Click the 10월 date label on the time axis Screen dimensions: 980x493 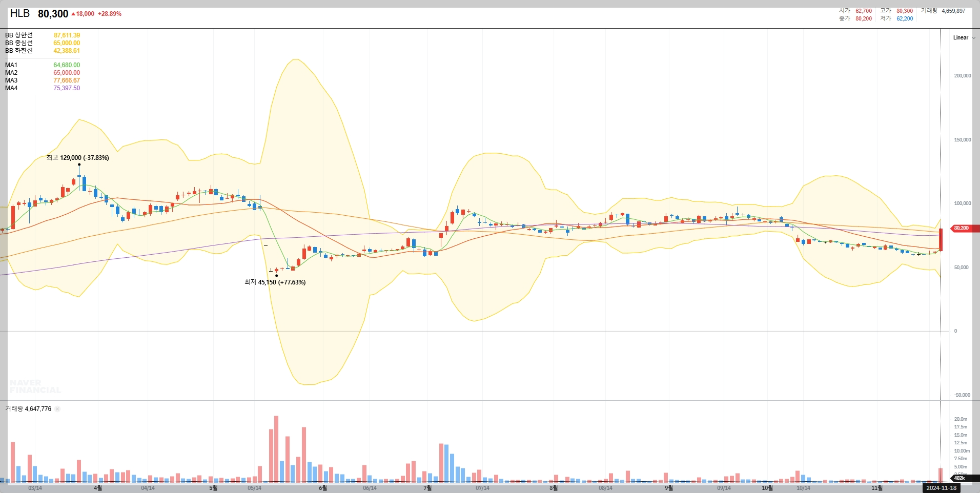tap(767, 488)
